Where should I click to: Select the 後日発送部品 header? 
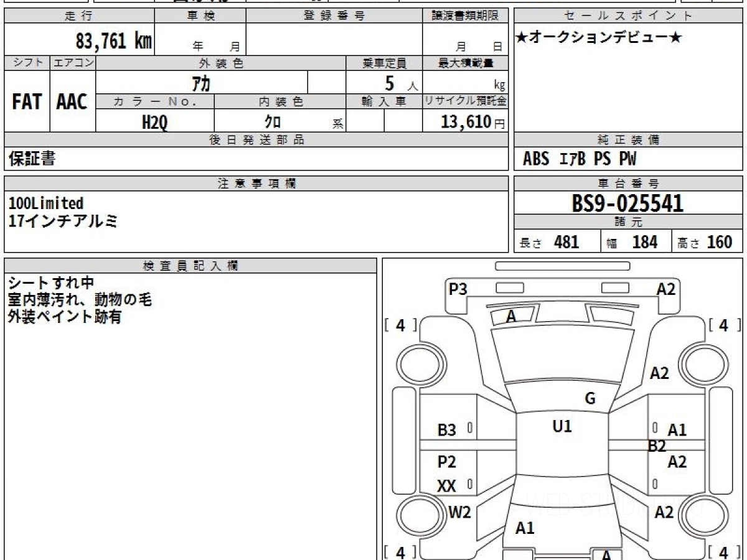(x=256, y=140)
